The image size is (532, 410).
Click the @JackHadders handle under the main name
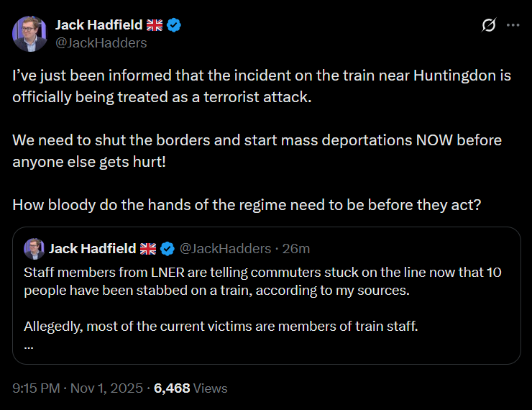(101, 42)
